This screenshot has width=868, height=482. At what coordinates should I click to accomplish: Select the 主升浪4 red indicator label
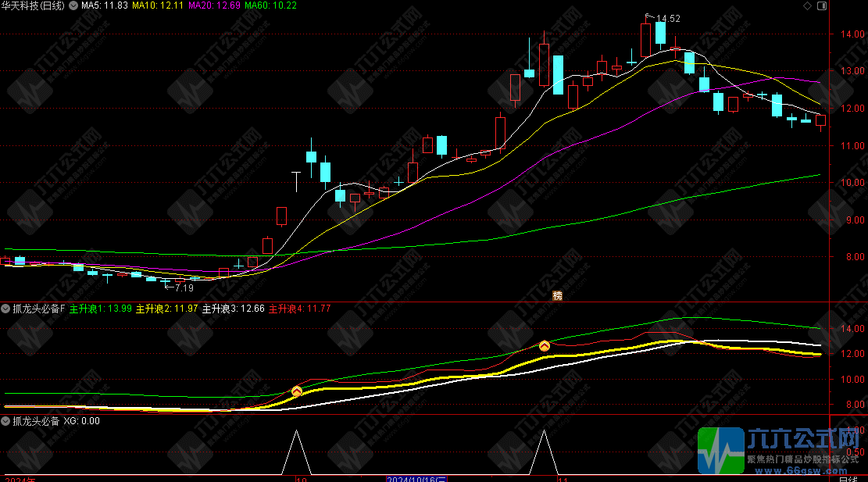click(299, 309)
